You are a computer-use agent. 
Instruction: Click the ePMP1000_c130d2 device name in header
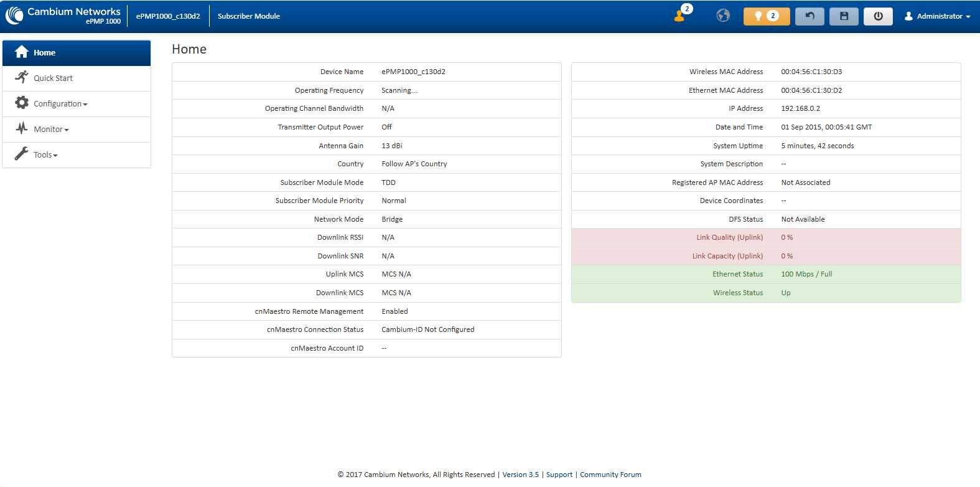pos(168,16)
